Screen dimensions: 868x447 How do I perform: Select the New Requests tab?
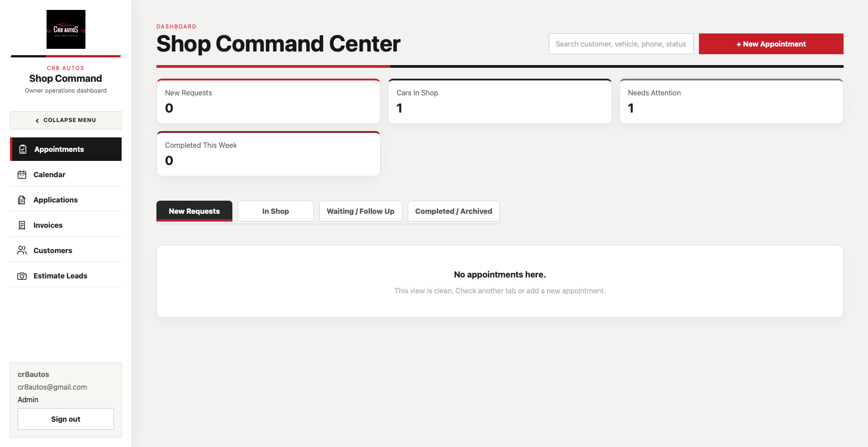[x=194, y=211]
